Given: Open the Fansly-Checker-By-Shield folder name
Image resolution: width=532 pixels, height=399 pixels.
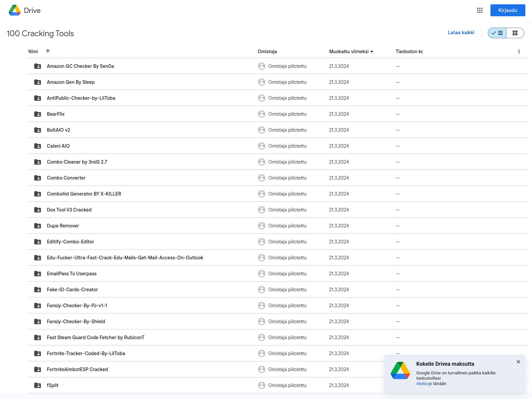Looking at the screenshot, I should [x=76, y=322].
